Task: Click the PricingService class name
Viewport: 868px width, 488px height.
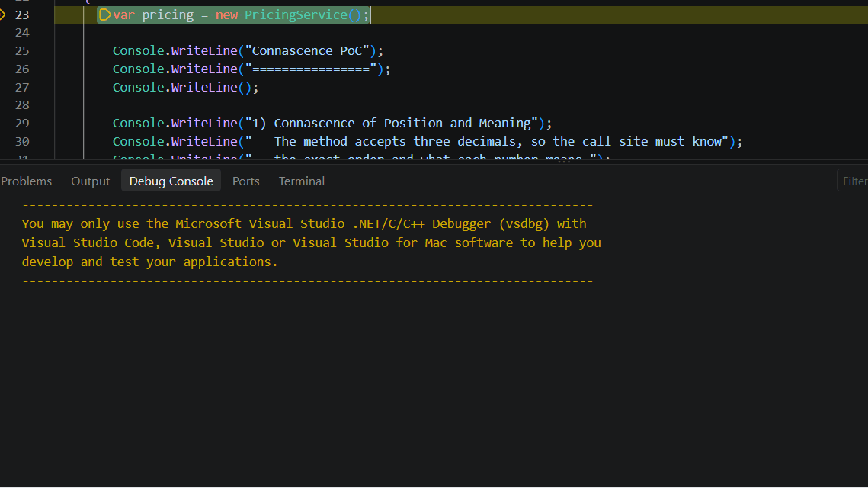Action: click(296, 15)
